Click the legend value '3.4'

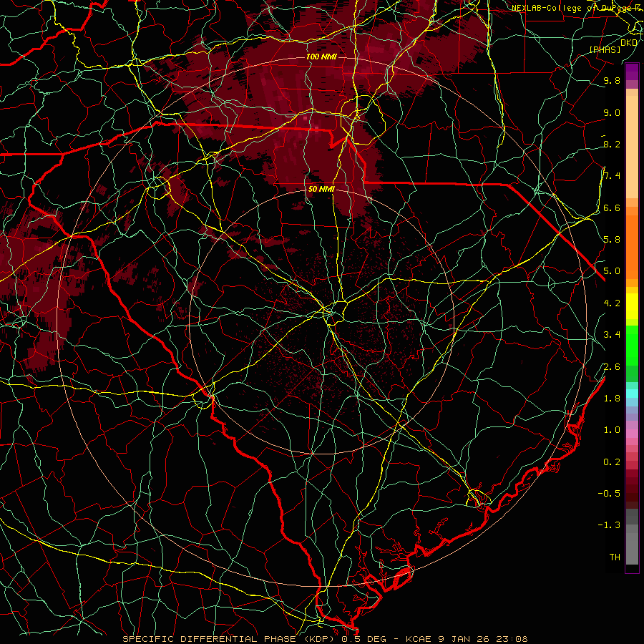tap(612, 335)
